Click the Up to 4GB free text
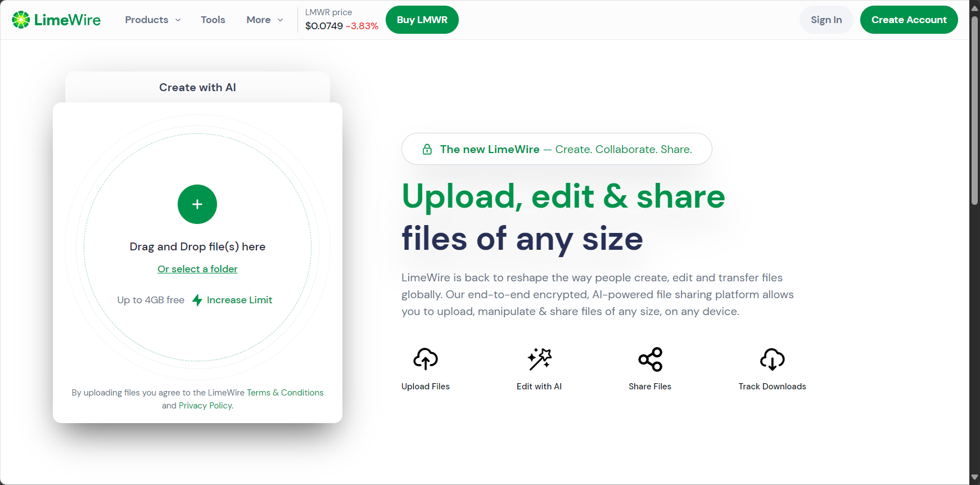 pos(151,300)
